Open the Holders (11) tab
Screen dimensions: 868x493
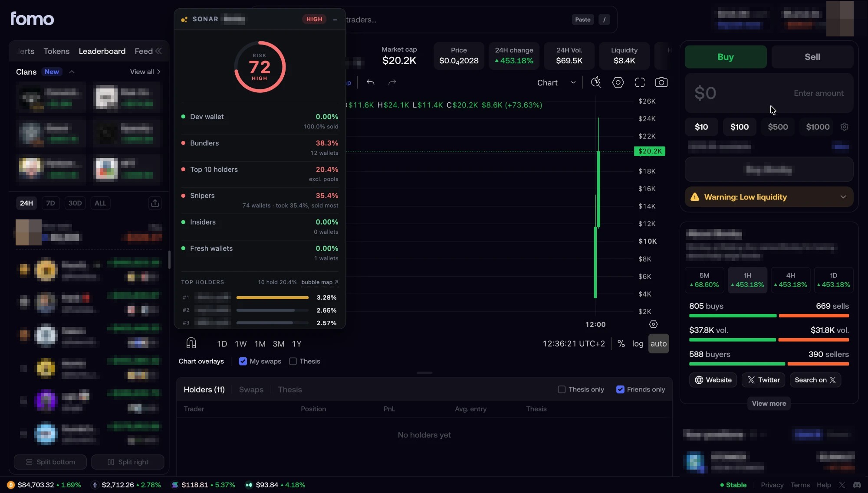(x=204, y=389)
